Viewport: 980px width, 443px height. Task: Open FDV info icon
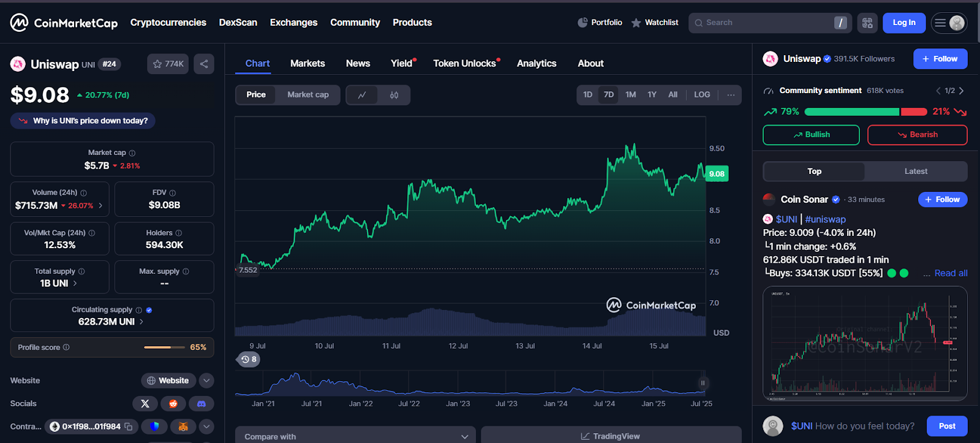(x=173, y=192)
